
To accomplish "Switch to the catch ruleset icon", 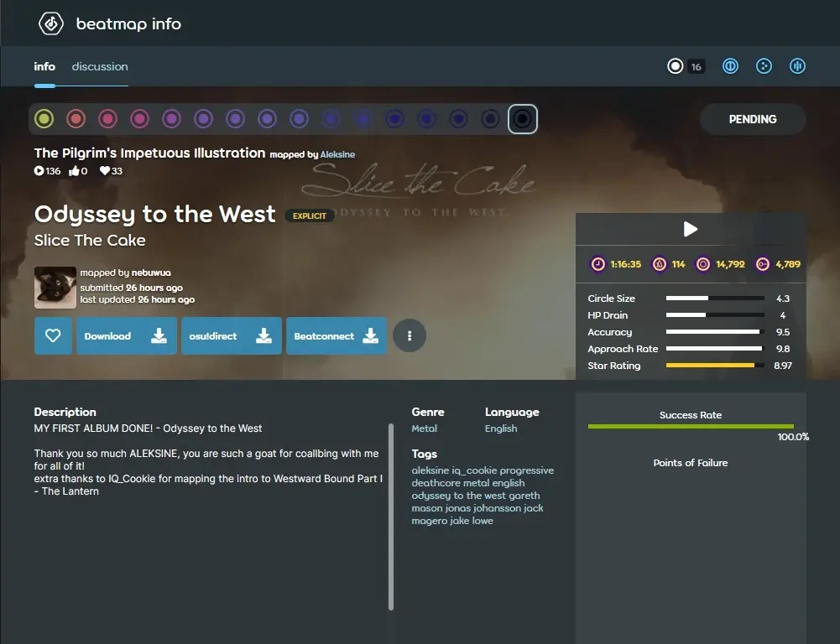I will tap(764, 66).
